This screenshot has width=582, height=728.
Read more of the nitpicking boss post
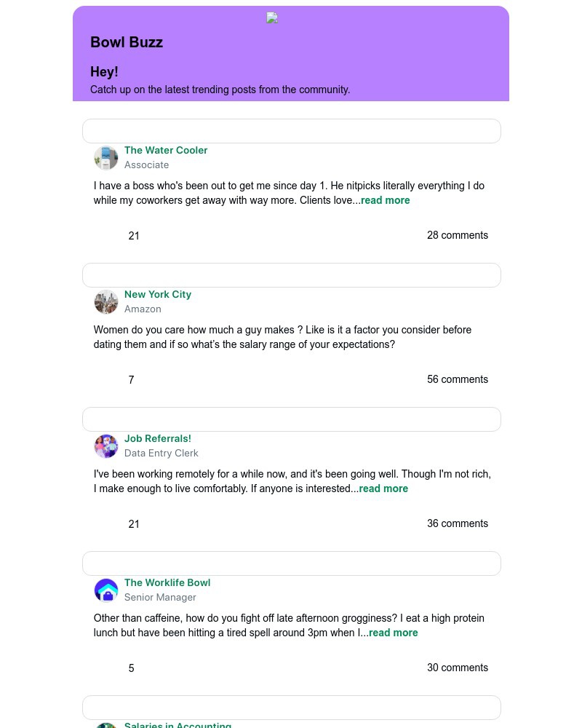coord(386,201)
